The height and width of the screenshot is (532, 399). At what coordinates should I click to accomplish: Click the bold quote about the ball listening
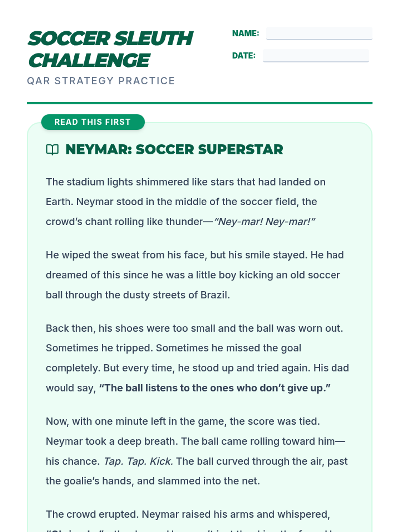(214, 388)
